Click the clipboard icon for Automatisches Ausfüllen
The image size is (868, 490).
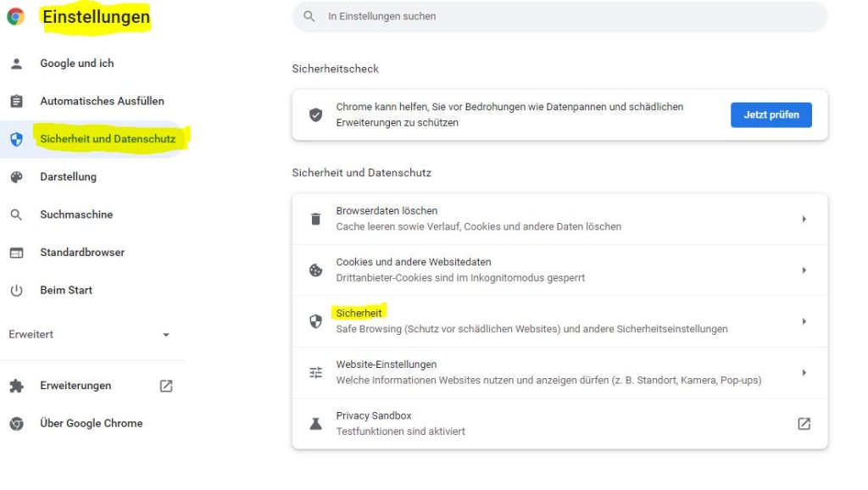point(16,102)
